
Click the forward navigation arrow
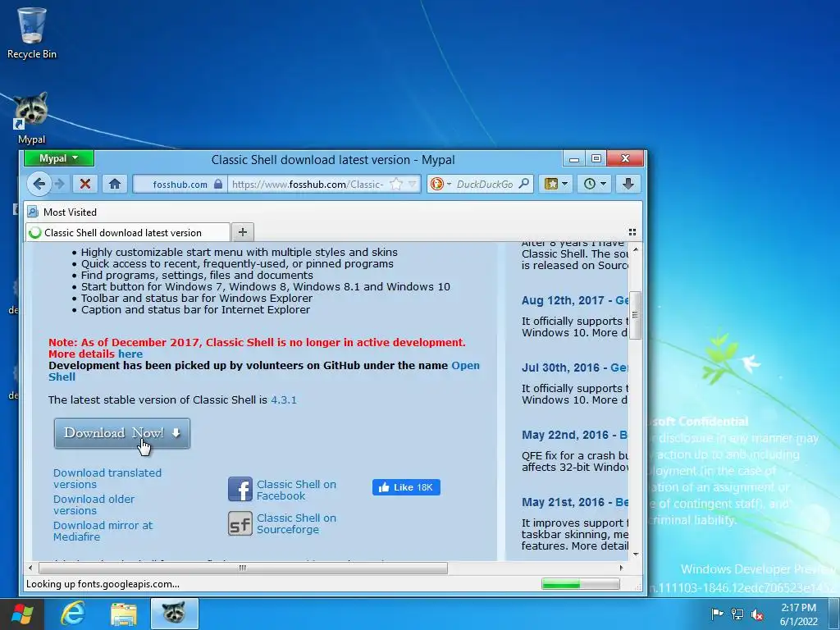pyautogui.click(x=59, y=184)
